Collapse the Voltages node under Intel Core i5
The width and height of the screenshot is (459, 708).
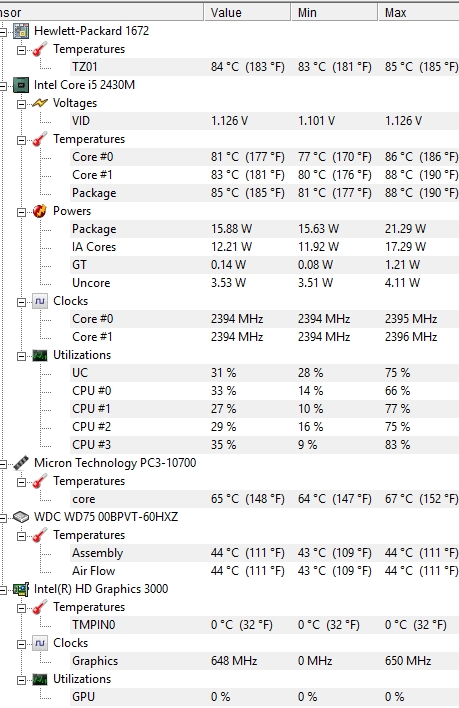pyautogui.click(x=21, y=104)
